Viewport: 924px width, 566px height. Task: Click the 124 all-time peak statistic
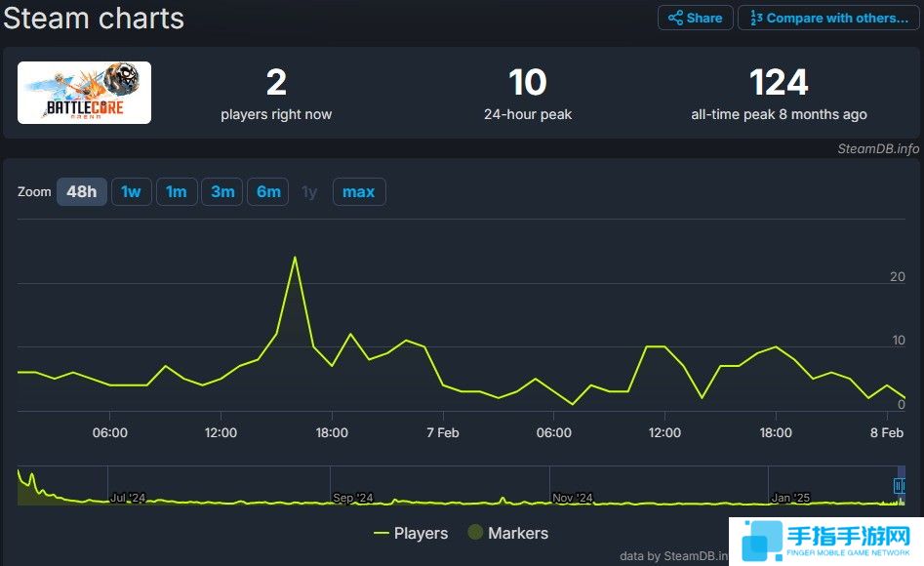tap(779, 93)
